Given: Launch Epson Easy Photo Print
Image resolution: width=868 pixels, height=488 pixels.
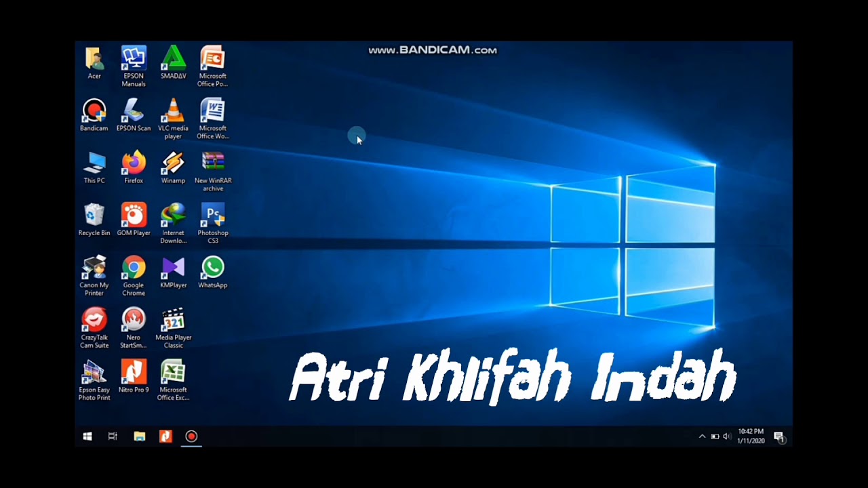Looking at the screenshot, I should pos(94,380).
